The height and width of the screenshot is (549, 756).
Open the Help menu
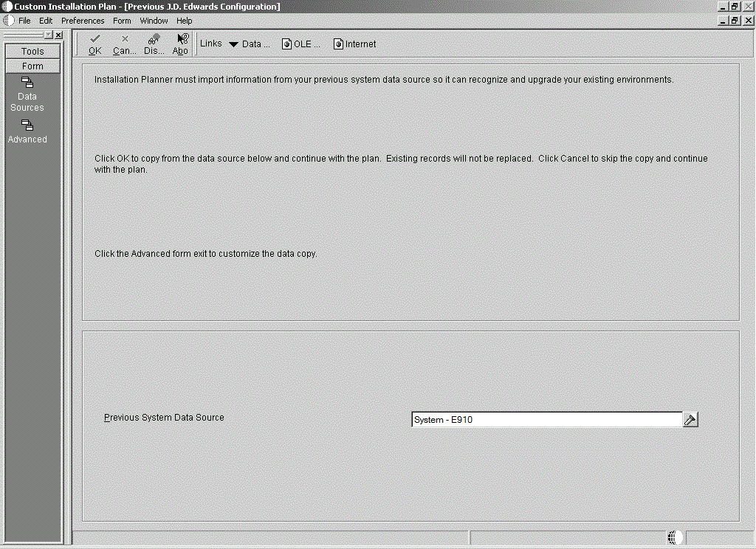tap(184, 21)
